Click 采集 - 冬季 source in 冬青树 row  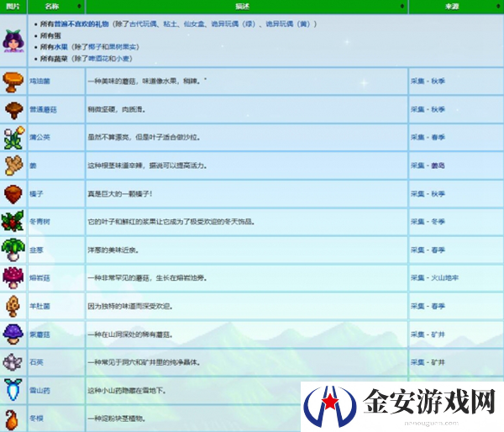point(428,222)
